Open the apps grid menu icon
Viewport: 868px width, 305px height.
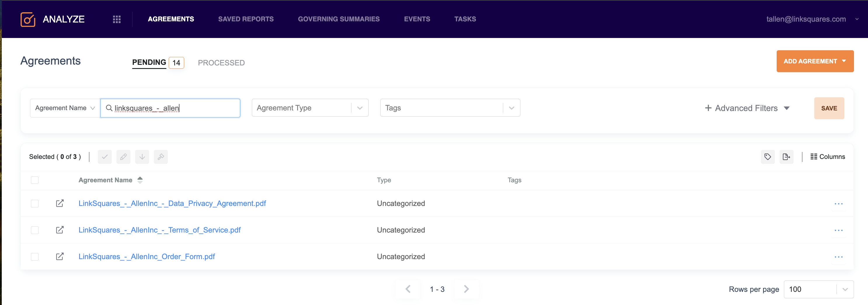(x=116, y=19)
